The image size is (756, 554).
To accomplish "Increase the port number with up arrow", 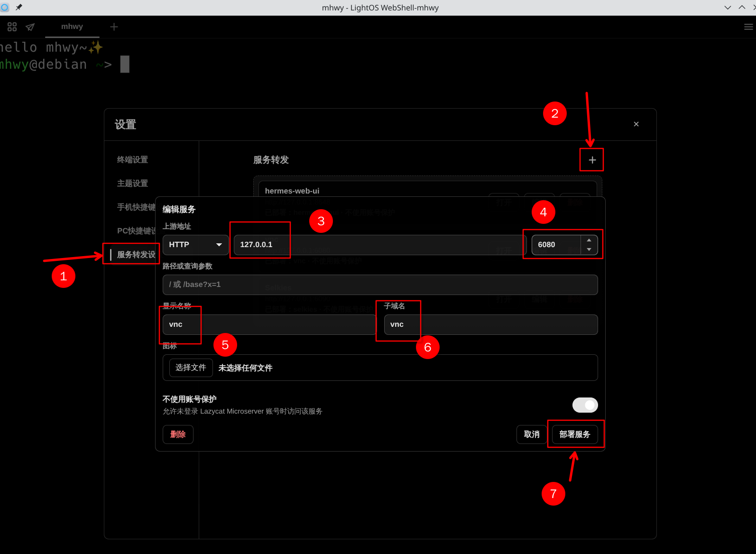I will (589, 240).
